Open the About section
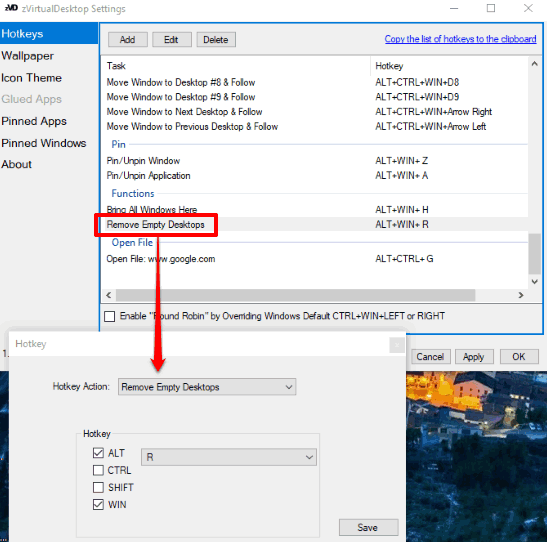The image size is (547, 542). coord(16,164)
